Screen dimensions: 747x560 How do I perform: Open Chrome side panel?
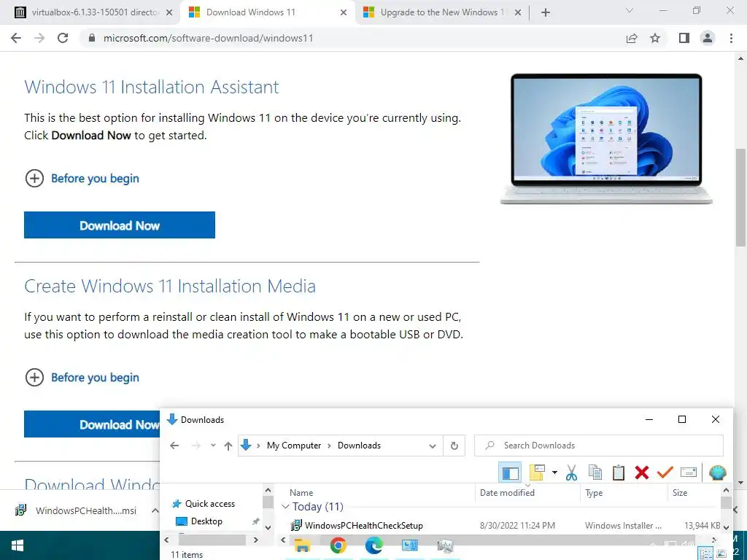pyautogui.click(x=684, y=38)
